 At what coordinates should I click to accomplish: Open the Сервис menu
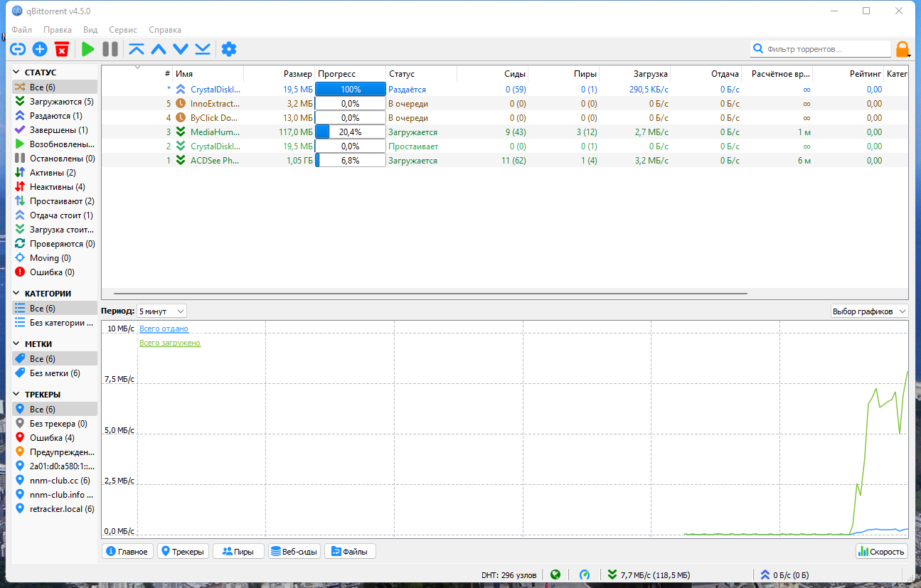(123, 30)
